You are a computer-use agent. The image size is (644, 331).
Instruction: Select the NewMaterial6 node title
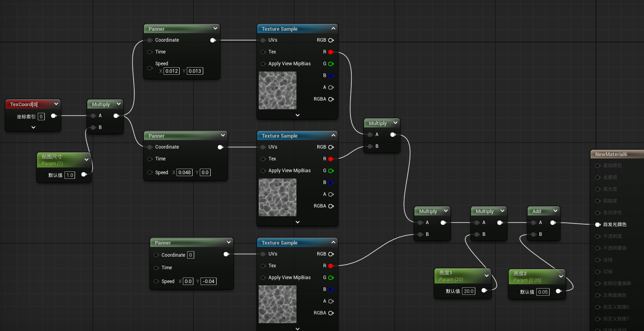click(611, 154)
